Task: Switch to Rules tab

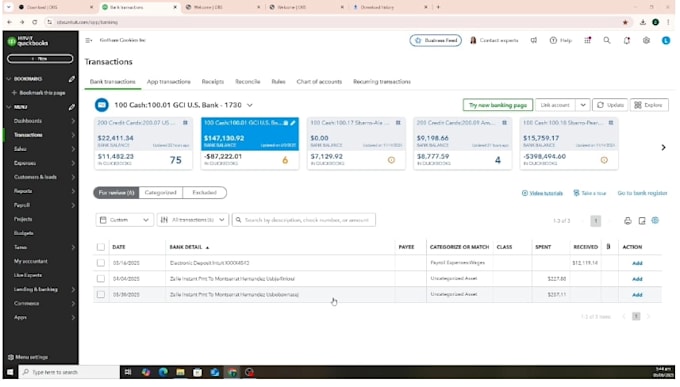Action: click(x=278, y=82)
